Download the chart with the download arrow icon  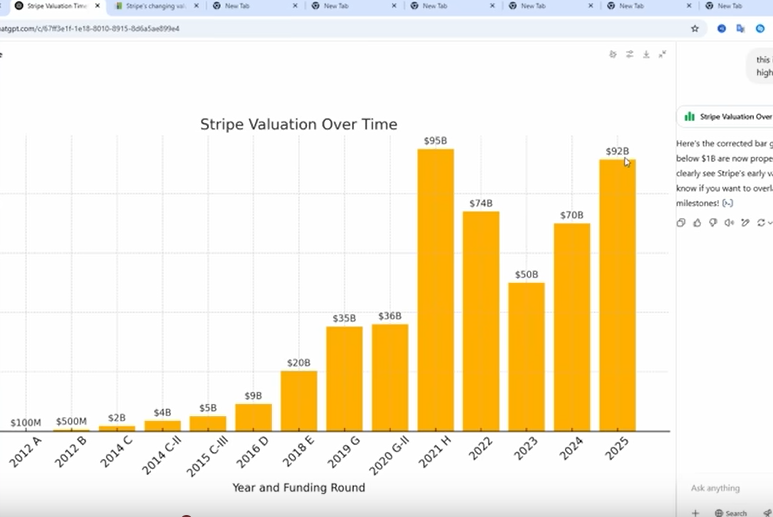[x=646, y=54]
